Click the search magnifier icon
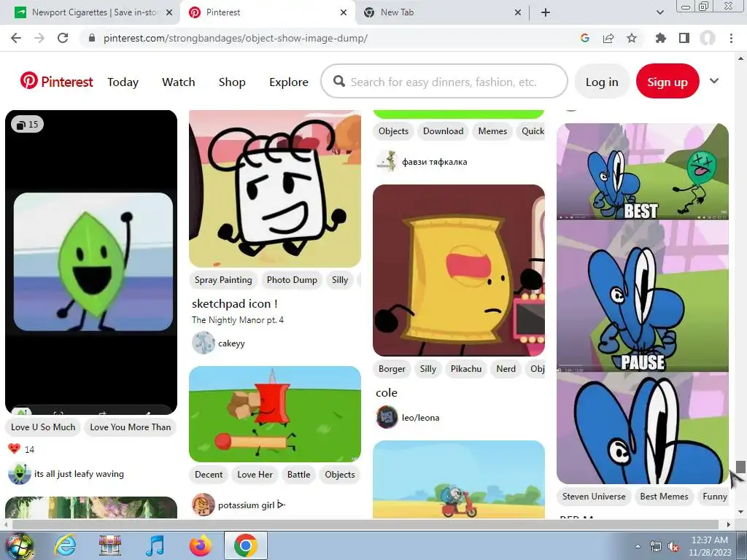This screenshot has height=560, width=747. tap(339, 81)
